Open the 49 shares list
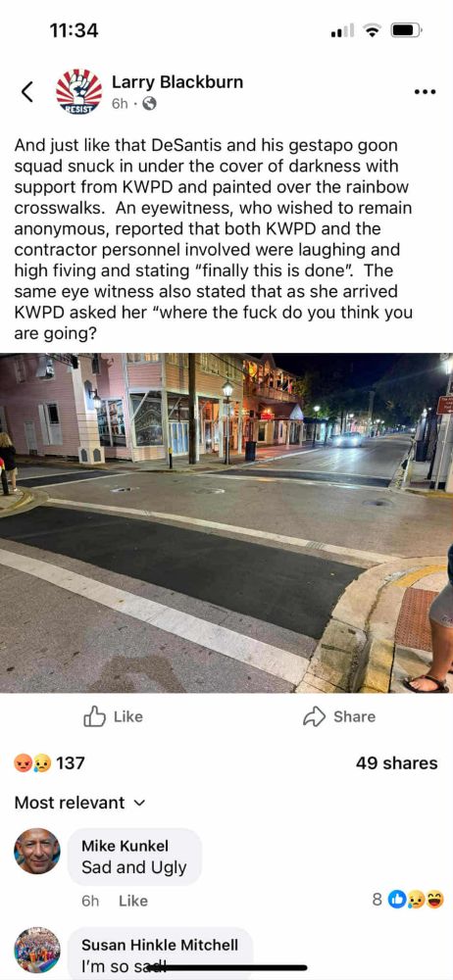 [x=397, y=763]
